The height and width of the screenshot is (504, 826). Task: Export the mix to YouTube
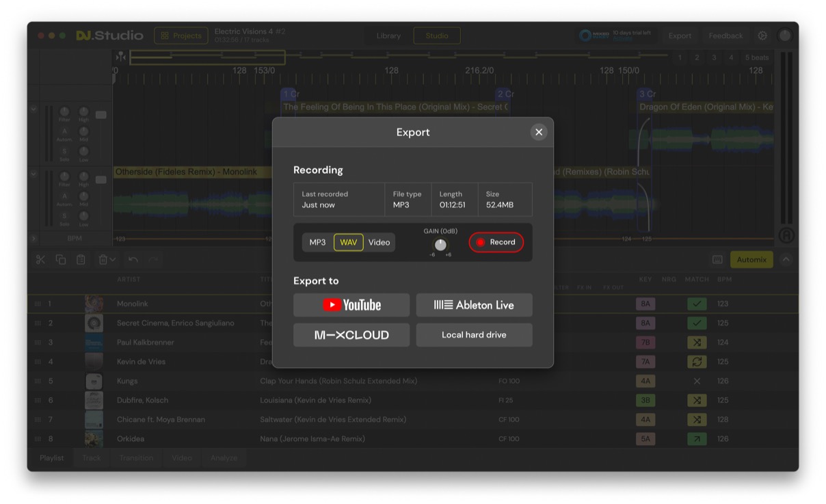point(351,304)
